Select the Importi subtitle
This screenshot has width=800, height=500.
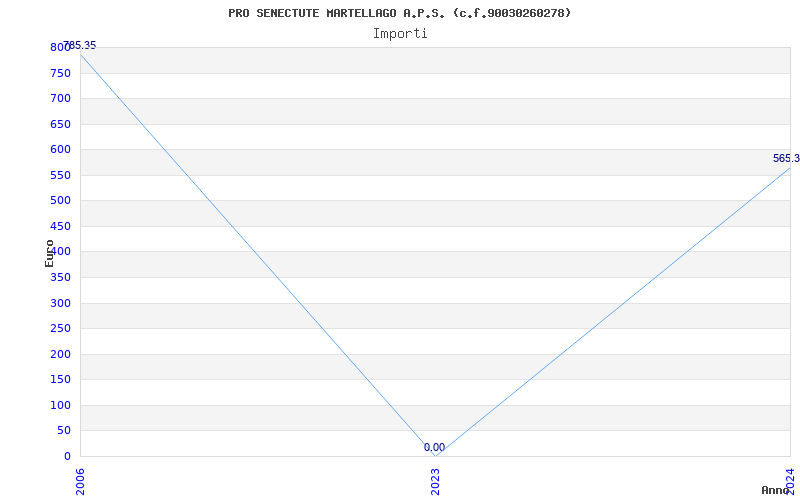coord(400,34)
